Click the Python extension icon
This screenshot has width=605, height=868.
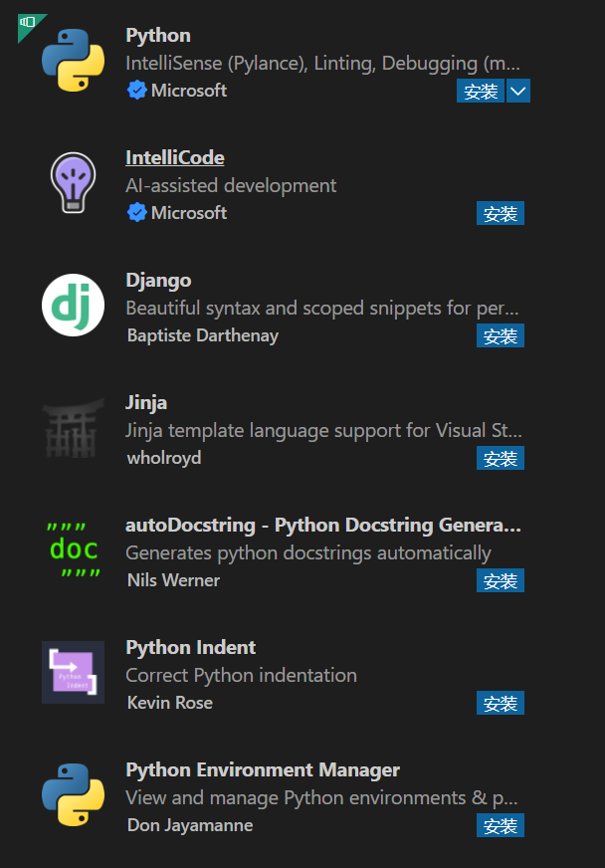point(73,60)
